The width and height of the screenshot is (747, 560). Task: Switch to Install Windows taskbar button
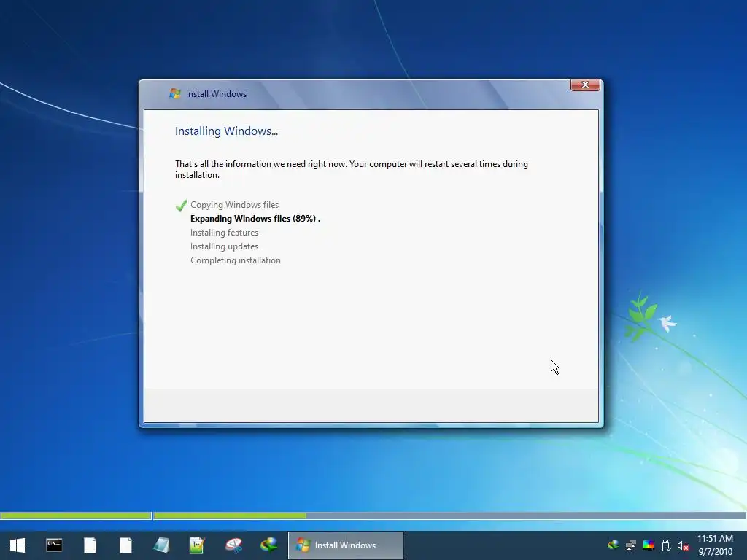point(346,545)
